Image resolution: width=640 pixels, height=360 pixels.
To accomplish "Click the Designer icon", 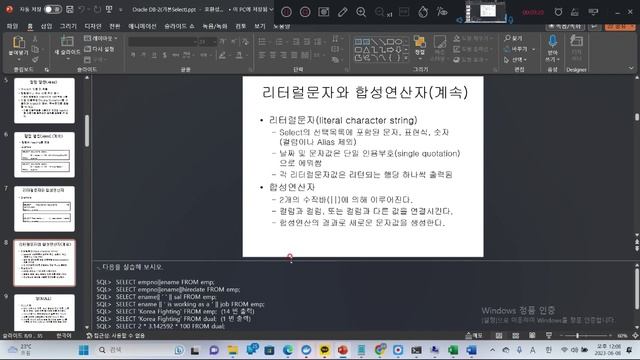I will pyautogui.click(x=576, y=41).
